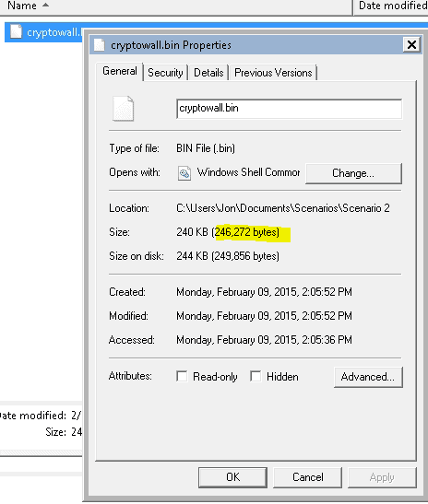Open Advanced... attributes settings

point(368,377)
